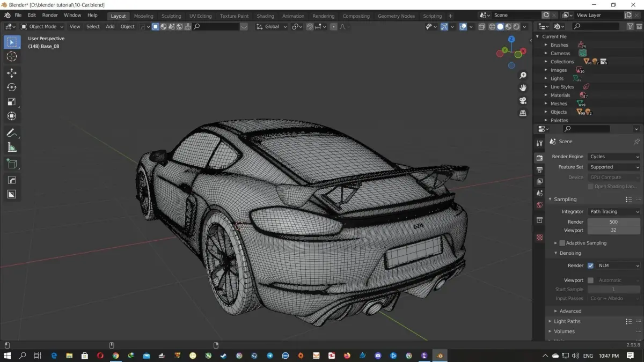Click the Render samples 500 field

614,221
